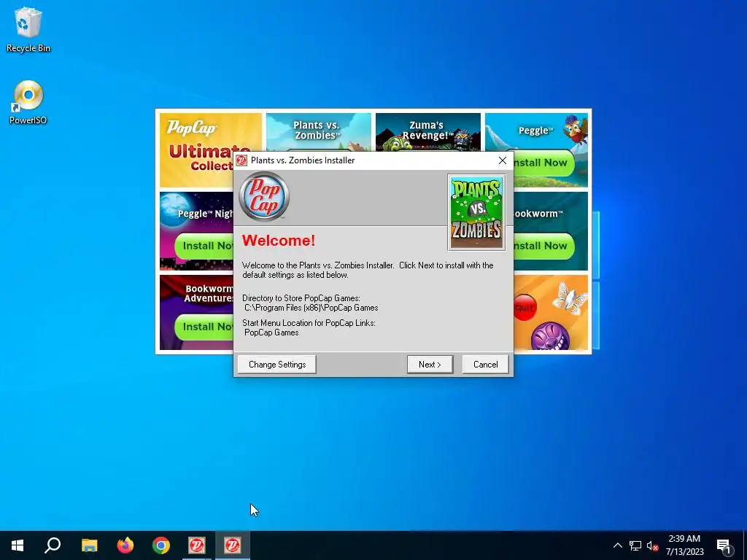Click red Welcome! heading
The image size is (747, 560).
(x=278, y=241)
